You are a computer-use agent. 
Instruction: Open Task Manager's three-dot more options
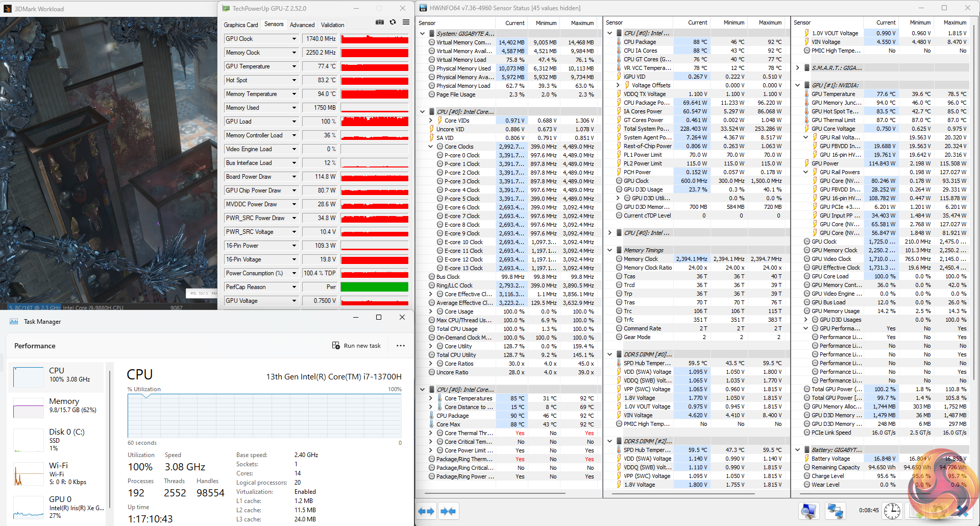pyautogui.click(x=401, y=346)
